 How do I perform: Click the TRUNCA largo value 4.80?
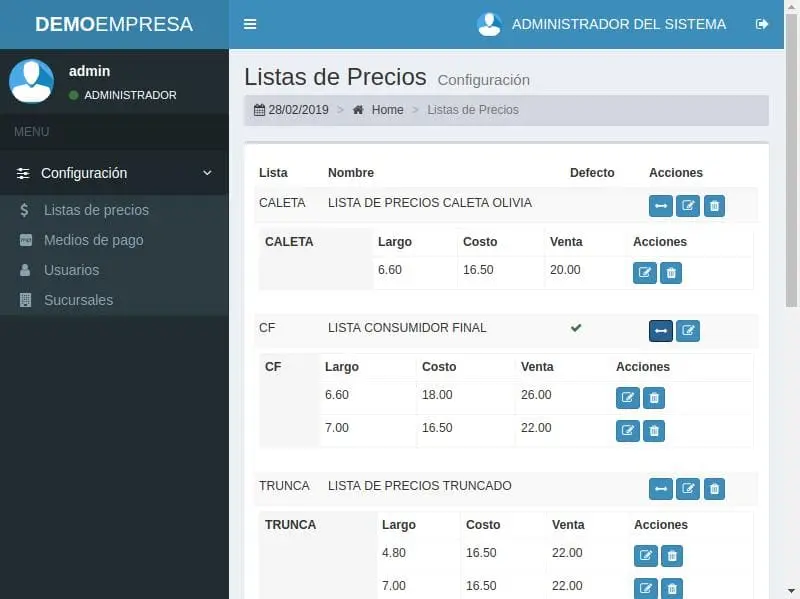[393, 553]
